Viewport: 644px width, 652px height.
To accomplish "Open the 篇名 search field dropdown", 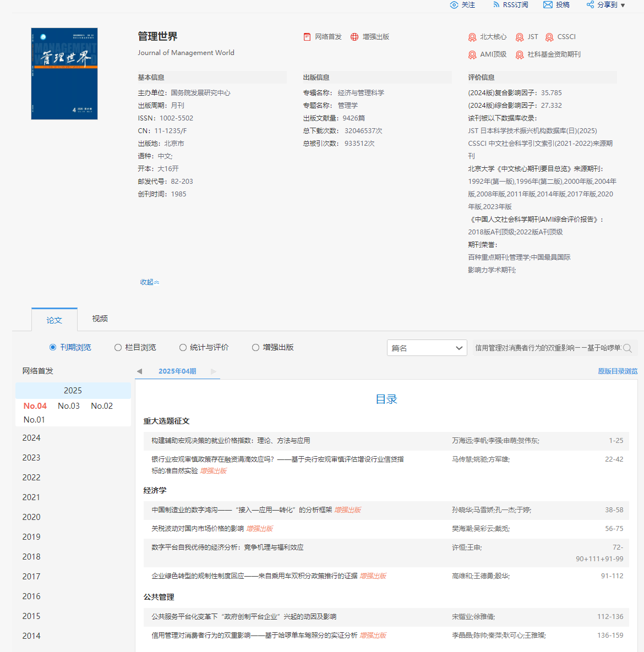I will tap(427, 348).
